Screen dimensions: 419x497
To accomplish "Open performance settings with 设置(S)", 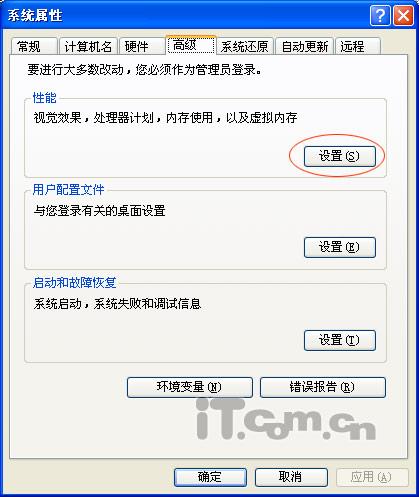I will coord(340,156).
